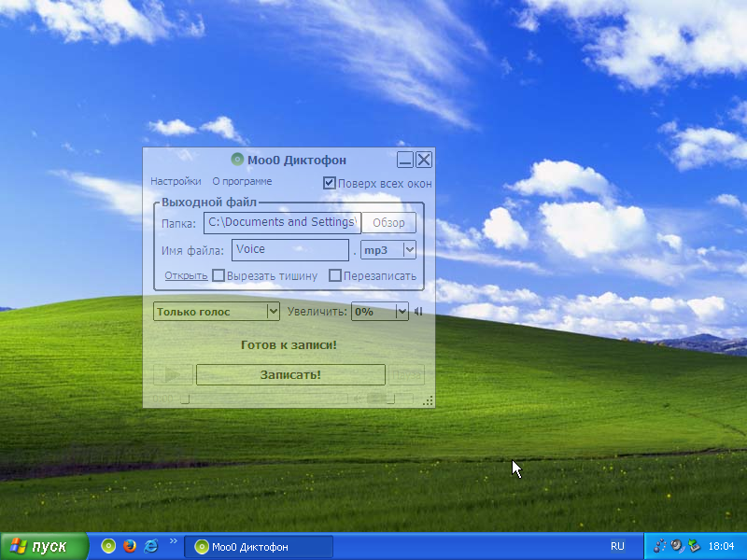Expand the Только голос source dropdown
The image size is (747, 560).
click(273, 312)
